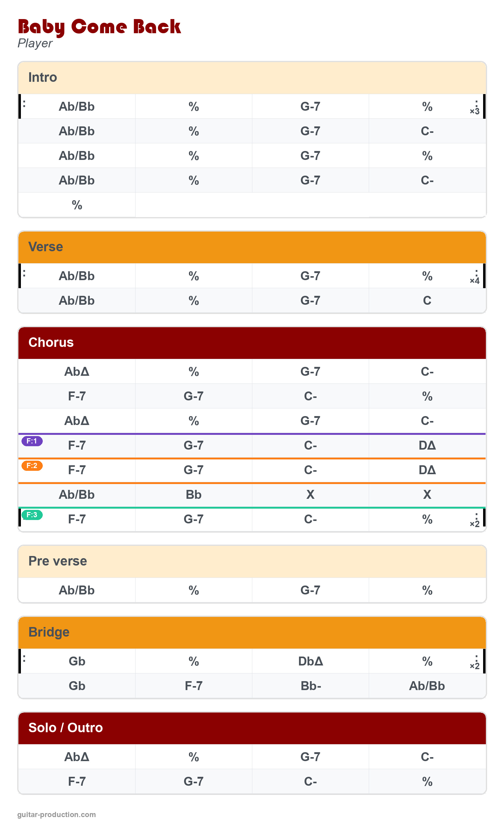Image resolution: width=504 pixels, height=826 pixels.
Task: Select the DbΔ chord in Bridge
Action: pyautogui.click(x=310, y=661)
